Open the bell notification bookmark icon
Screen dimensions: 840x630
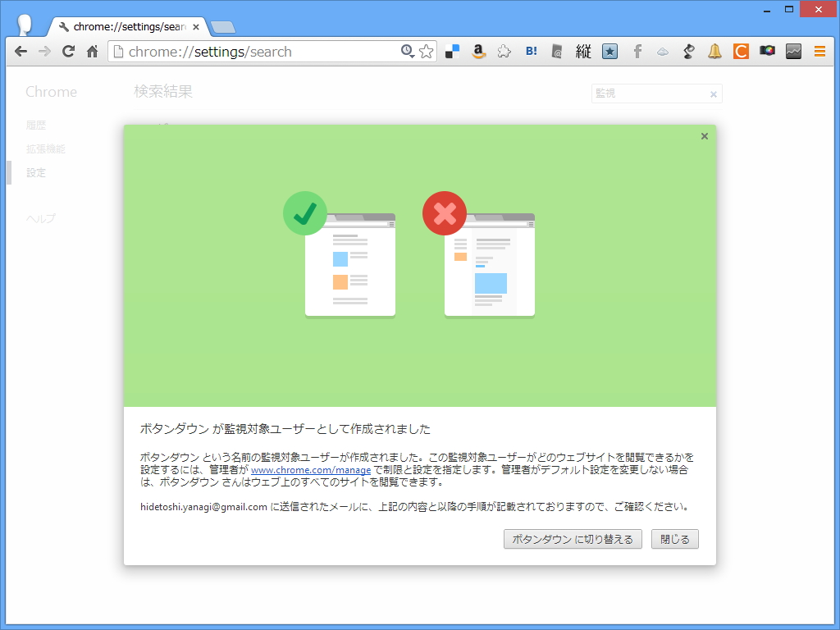coord(714,51)
